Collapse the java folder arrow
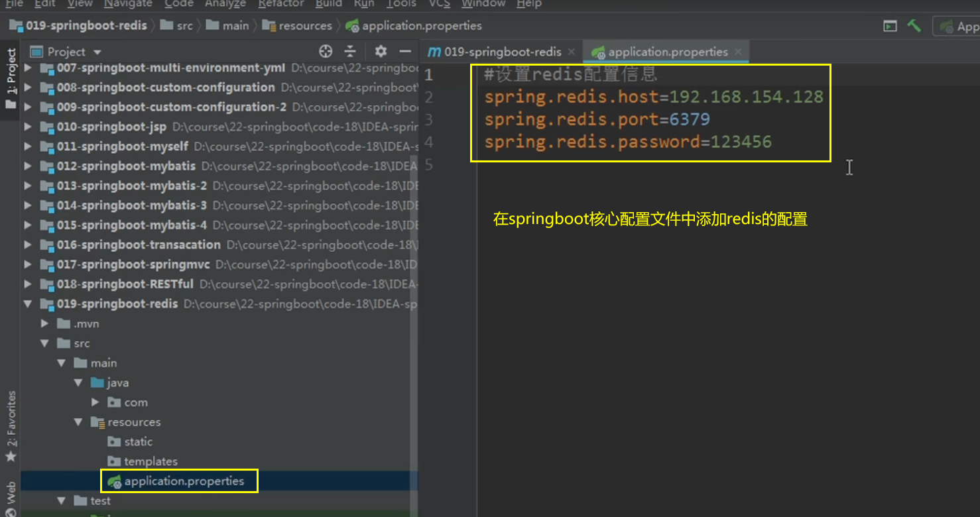The height and width of the screenshot is (517, 980). (x=78, y=382)
